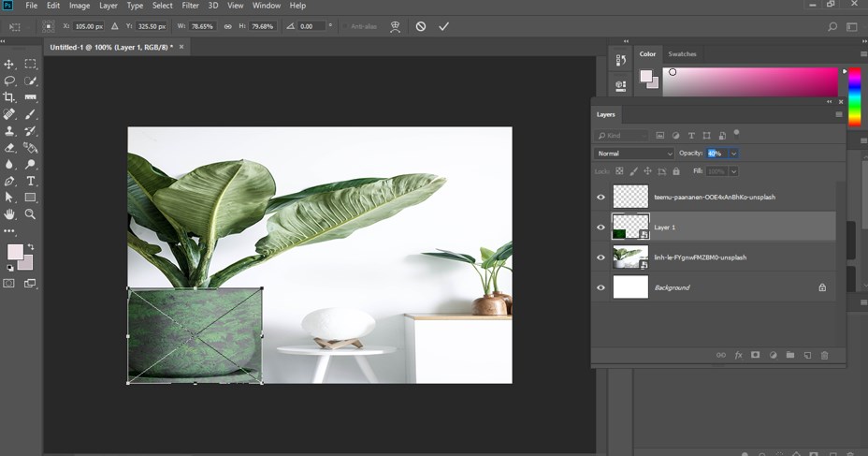Pick the Horizontal Type tool

click(31, 181)
